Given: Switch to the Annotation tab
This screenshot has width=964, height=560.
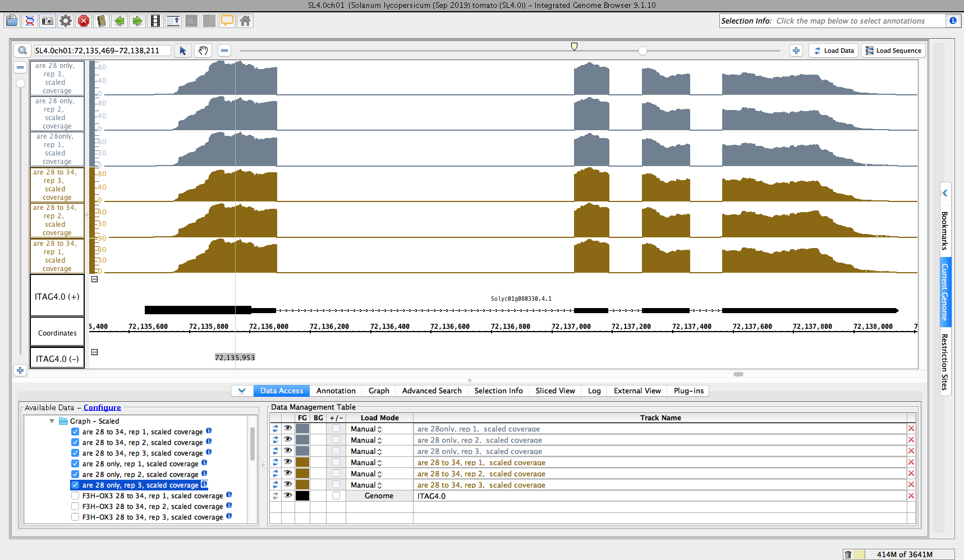Looking at the screenshot, I should (x=336, y=391).
